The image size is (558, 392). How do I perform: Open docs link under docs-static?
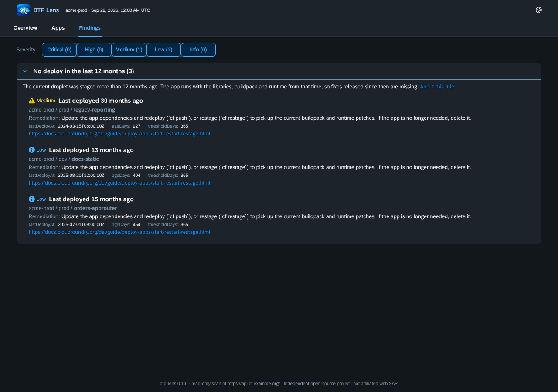click(x=119, y=183)
